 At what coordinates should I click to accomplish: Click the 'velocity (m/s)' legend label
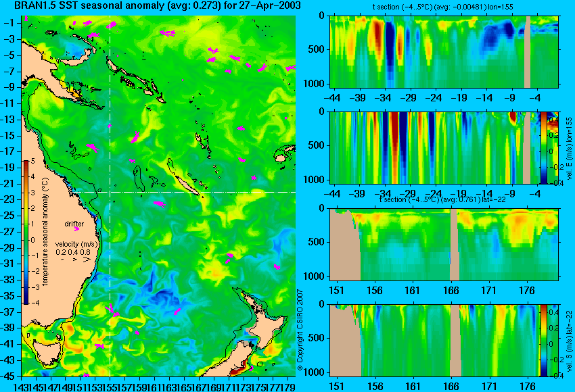tap(76, 244)
